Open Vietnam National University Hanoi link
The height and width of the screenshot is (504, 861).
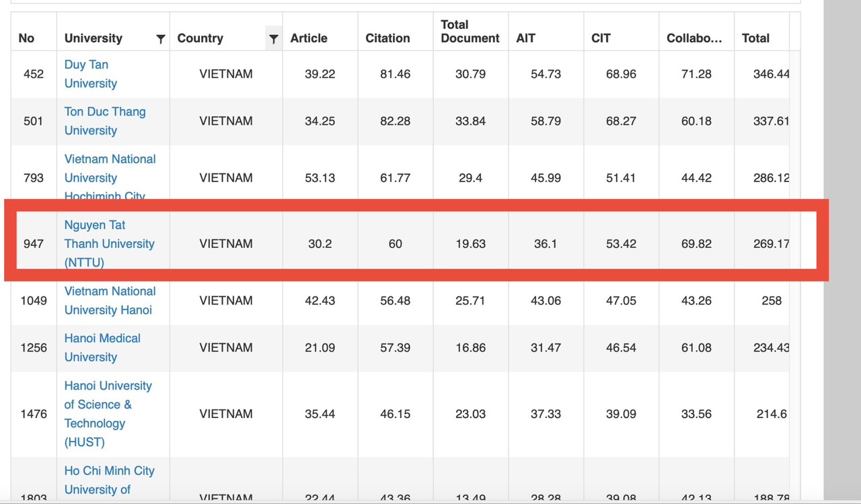(110, 300)
